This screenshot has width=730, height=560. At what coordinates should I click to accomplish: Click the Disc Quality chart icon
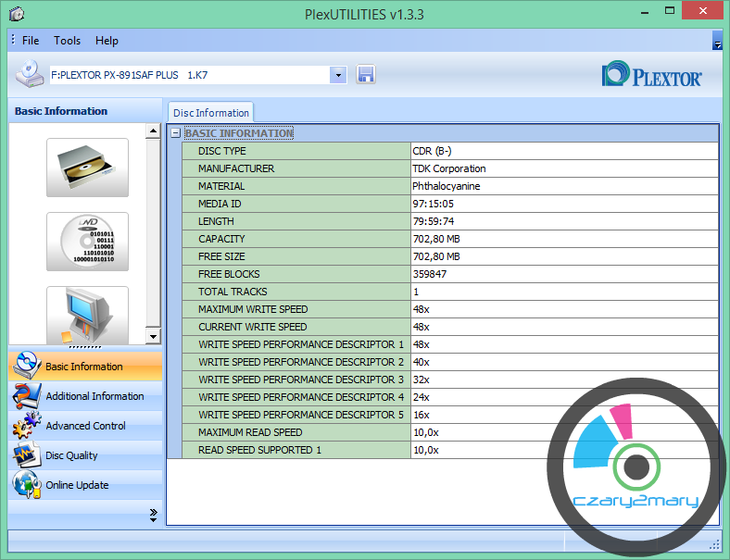pos(25,455)
